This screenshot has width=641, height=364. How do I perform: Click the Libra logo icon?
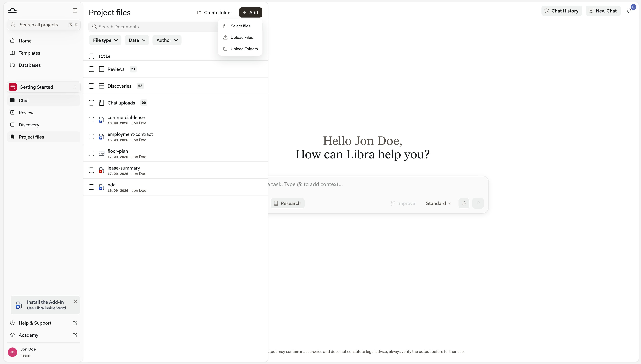12,10
